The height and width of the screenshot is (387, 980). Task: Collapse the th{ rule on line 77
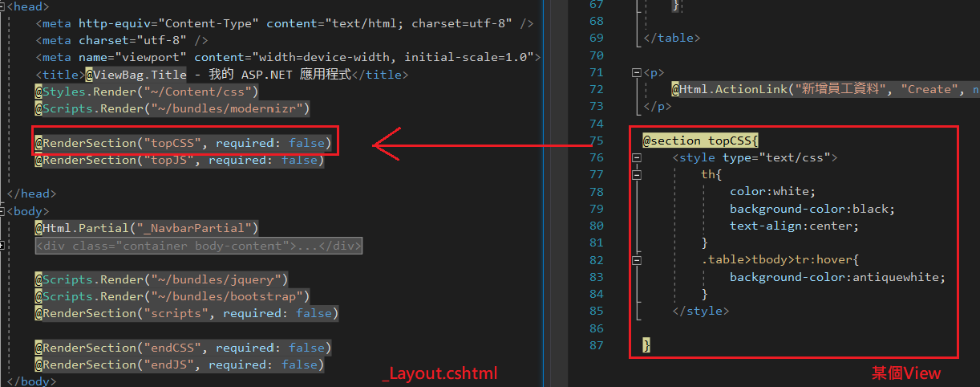pos(637,174)
